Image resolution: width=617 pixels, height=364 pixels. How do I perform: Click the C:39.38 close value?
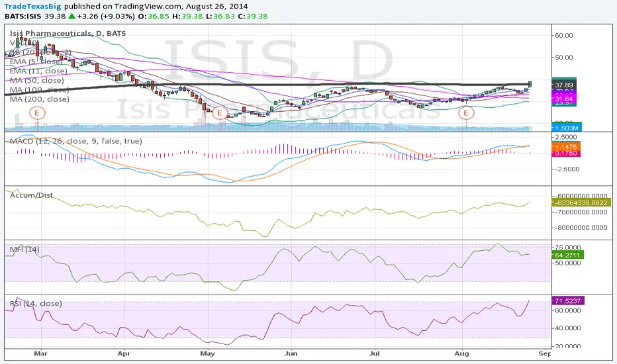click(x=252, y=16)
